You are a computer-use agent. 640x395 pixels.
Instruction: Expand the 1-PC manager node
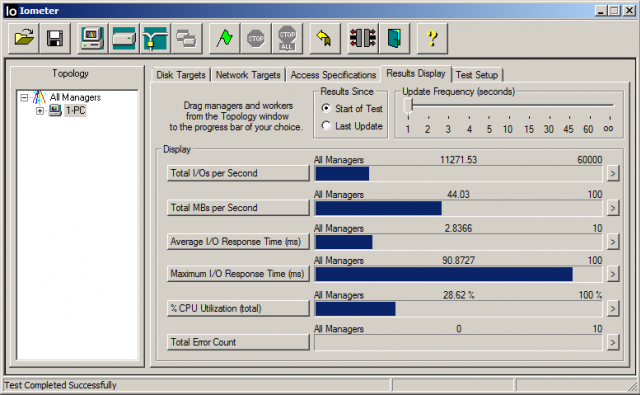pyautogui.click(x=40, y=111)
